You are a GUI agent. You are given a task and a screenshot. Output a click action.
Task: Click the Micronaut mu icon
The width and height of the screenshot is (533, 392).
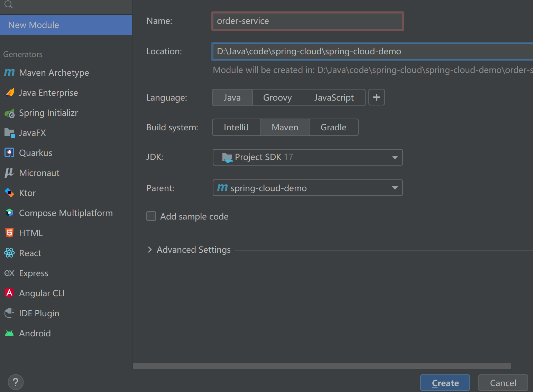9,173
